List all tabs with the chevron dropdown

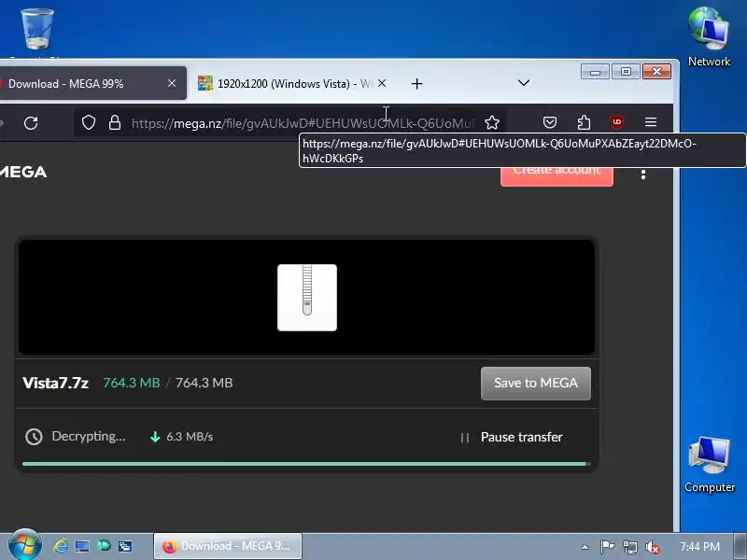coord(524,83)
